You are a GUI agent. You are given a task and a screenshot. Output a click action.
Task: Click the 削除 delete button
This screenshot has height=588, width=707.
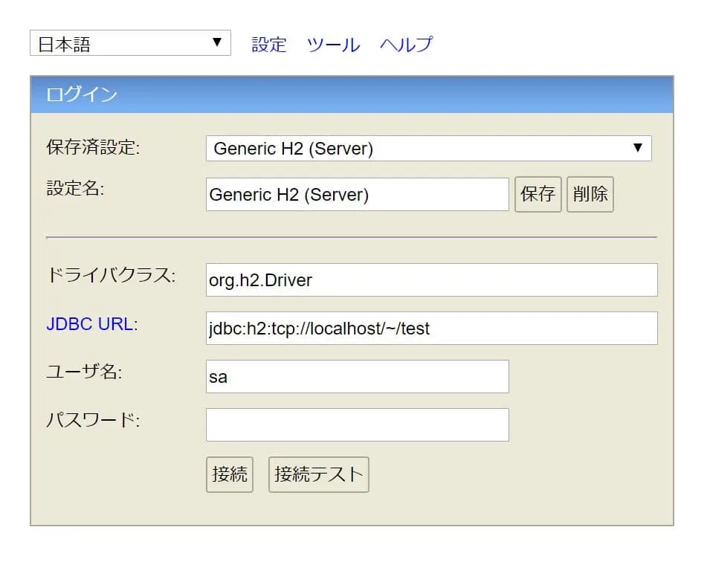click(x=590, y=194)
